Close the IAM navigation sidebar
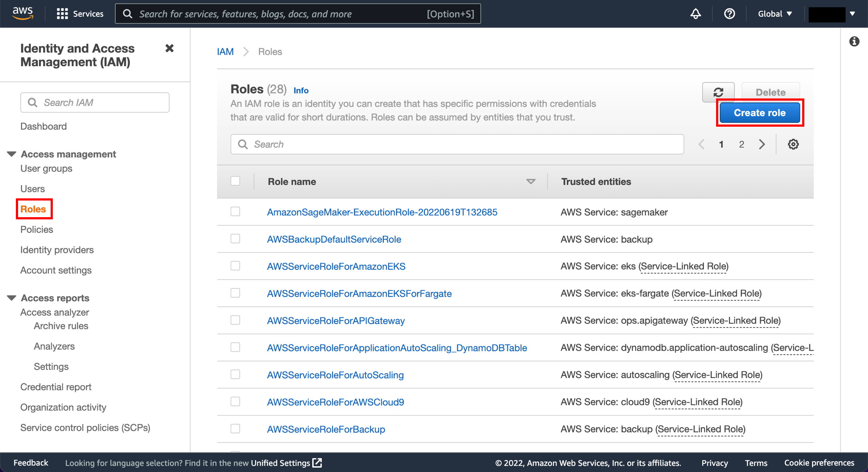 tap(169, 48)
